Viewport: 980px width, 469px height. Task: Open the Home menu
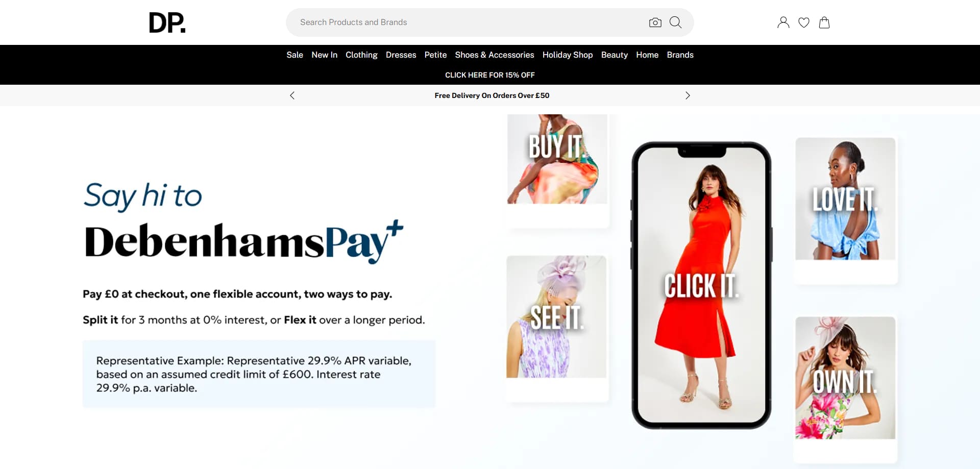647,55
